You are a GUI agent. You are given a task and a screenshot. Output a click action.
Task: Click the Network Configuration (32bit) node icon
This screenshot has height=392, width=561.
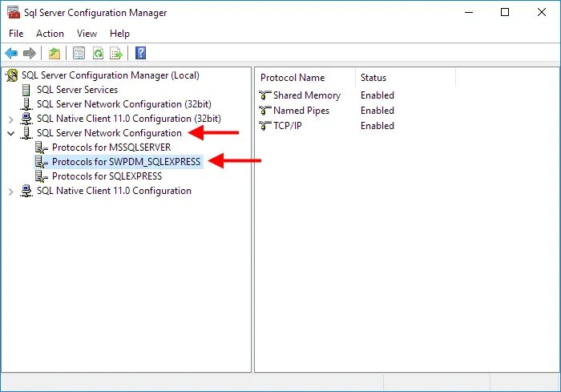point(26,104)
